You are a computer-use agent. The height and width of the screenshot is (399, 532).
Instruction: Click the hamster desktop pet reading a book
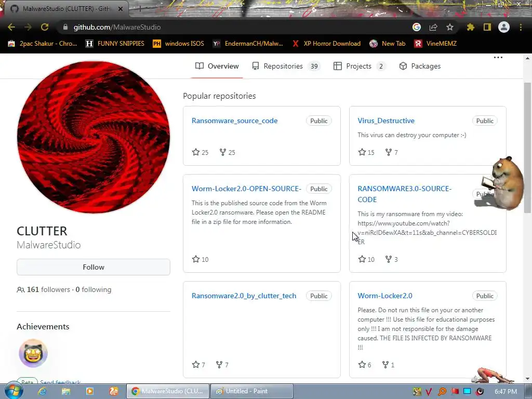(503, 182)
